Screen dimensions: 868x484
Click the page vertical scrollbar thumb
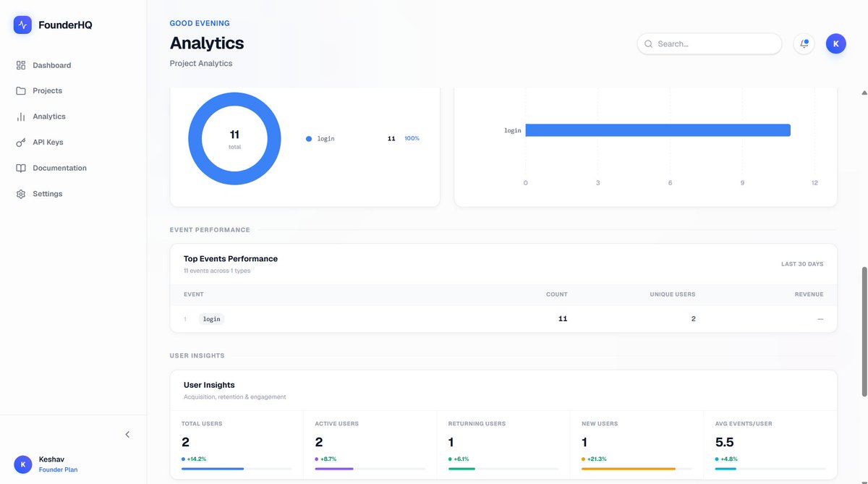click(x=864, y=331)
